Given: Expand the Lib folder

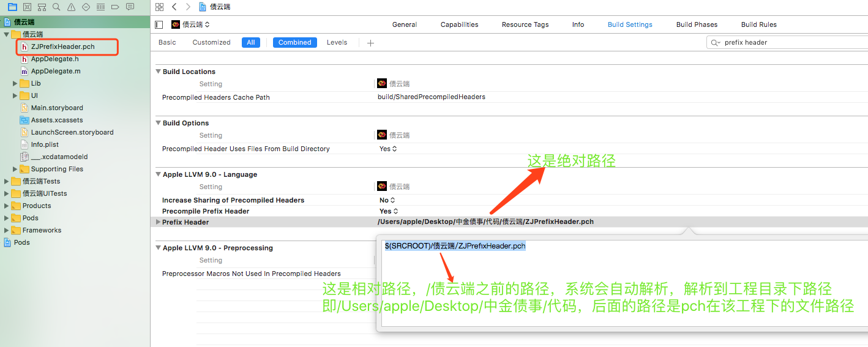Looking at the screenshot, I should (x=15, y=83).
